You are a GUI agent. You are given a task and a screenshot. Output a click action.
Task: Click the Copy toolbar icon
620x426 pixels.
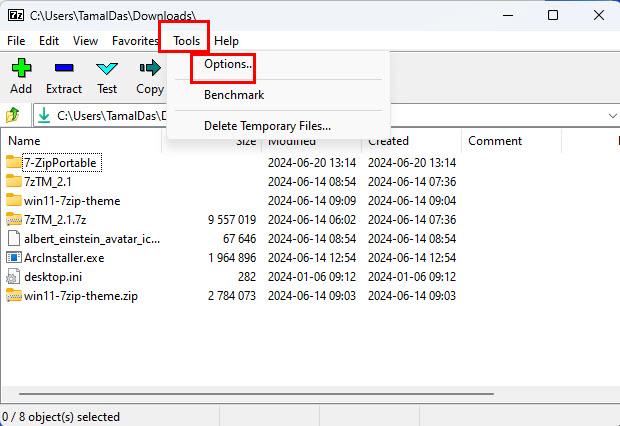(150, 68)
